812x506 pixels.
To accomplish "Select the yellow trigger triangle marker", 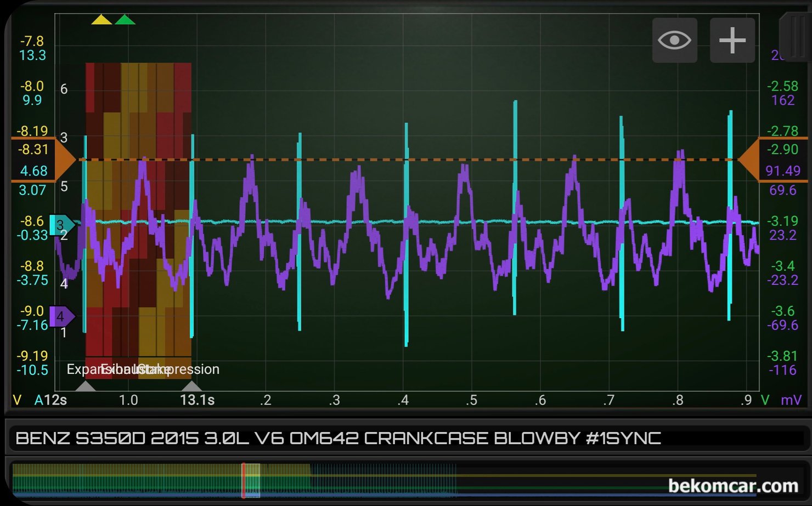I will click(101, 20).
